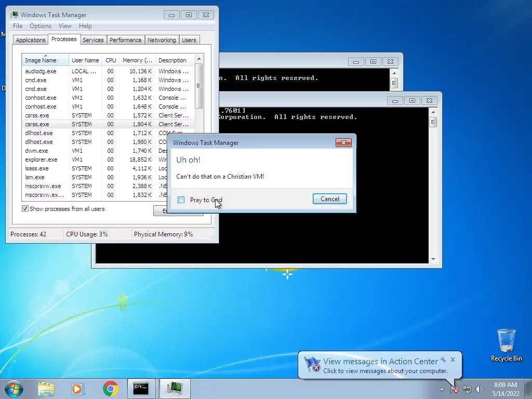
Task: Click the Action Center flag tray icon
Action: pyautogui.click(x=454, y=389)
